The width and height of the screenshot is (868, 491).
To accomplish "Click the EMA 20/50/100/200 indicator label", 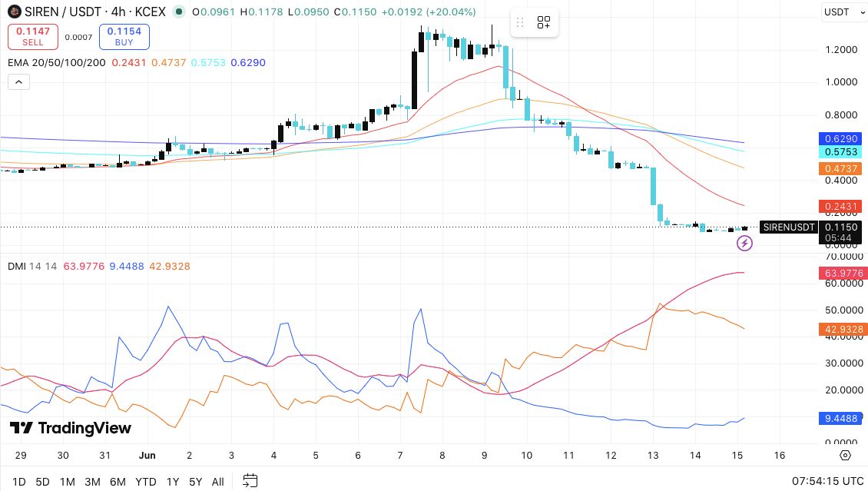I will (x=57, y=62).
